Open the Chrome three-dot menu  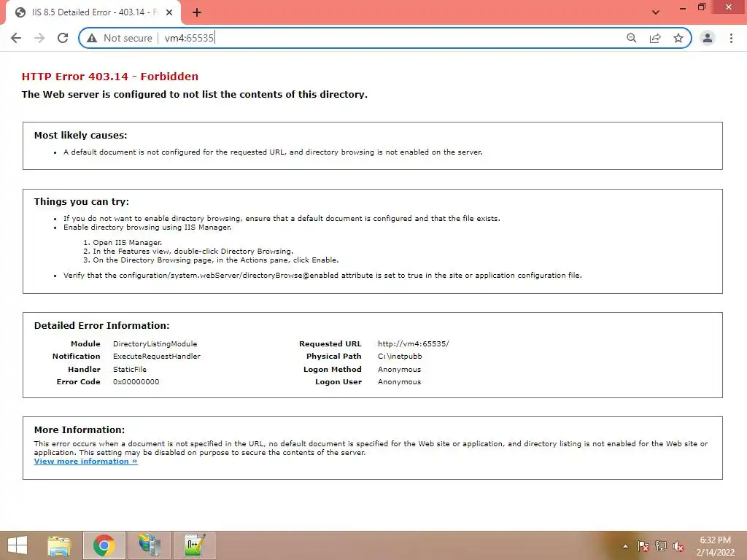[731, 38]
